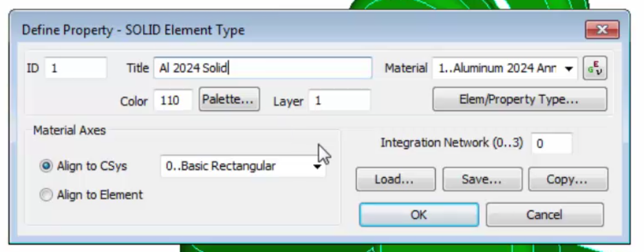The width and height of the screenshot is (644, 252).
Task: Edit the property ID field
Action: [x=76, y=68]
